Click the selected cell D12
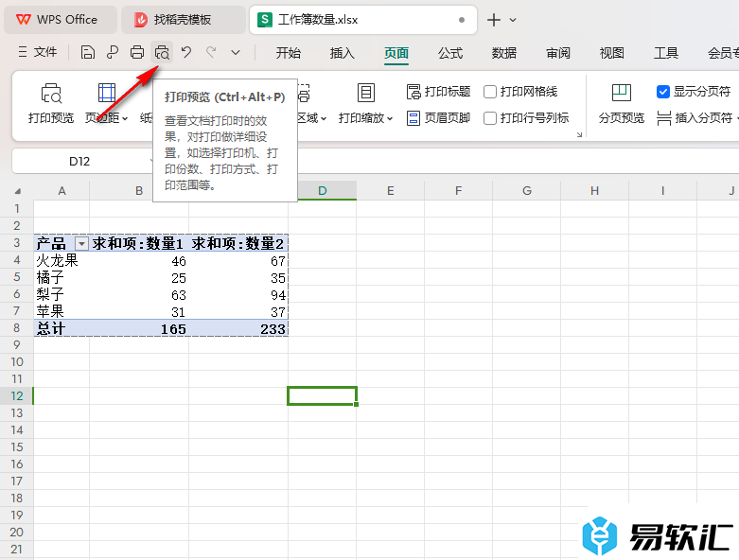The width and height of the screenshot is (739, 560). (323, 395)
